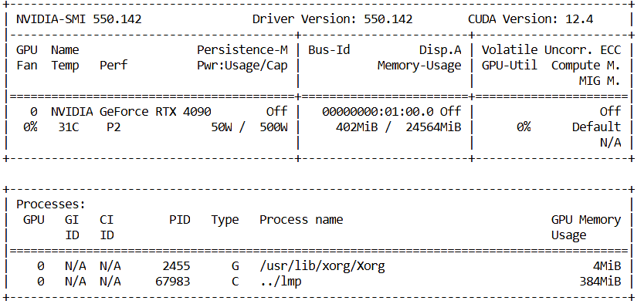Image resolution: width=644 pixels, height=304 pixels.
Task: Click the 24564MiB total memory value
Action: 433,127
